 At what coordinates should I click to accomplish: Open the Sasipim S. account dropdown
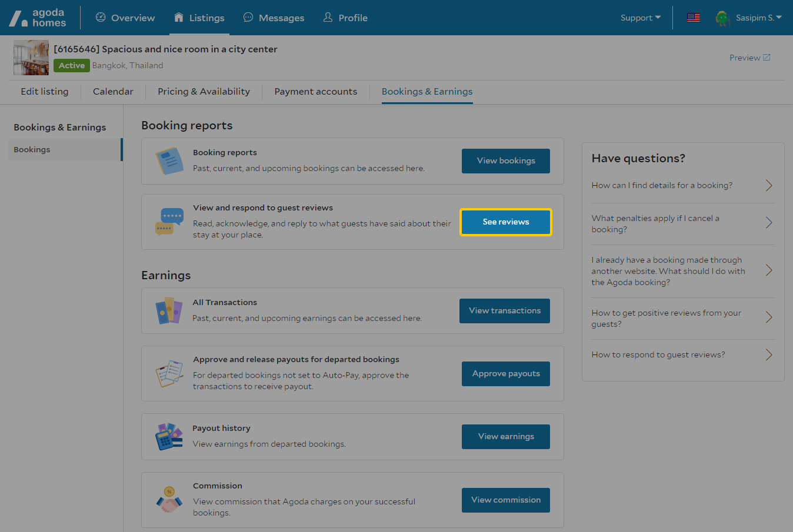pyautogui.click(x=758, y=18)
